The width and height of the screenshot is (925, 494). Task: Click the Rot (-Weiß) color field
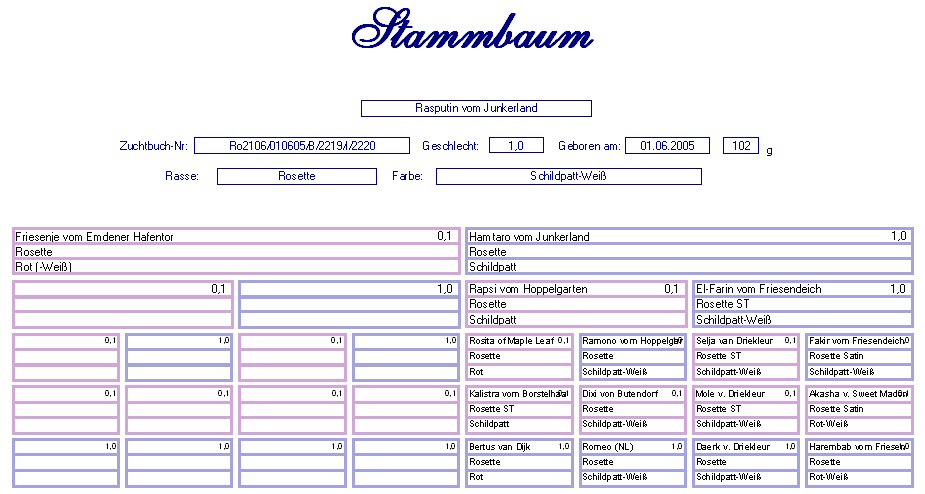point(236,267)
